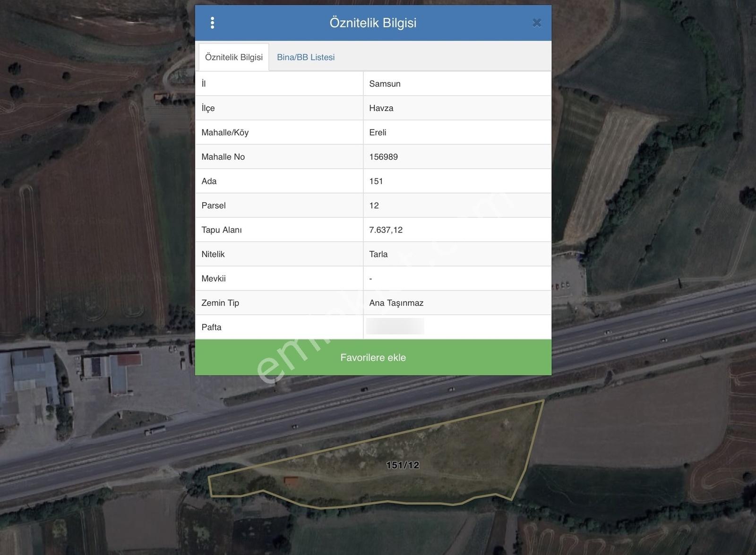Click the blurred Pafta value field
Viewport: 756px width, 555px height.
coord(395,326)
